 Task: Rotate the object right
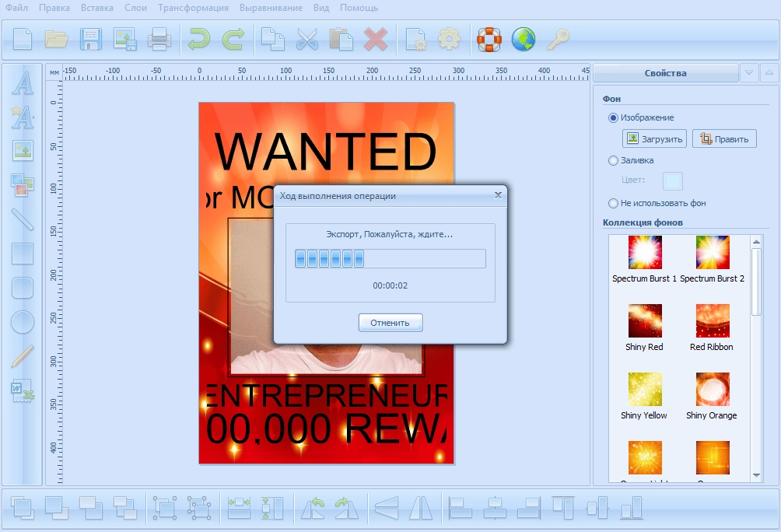point(347,508)
